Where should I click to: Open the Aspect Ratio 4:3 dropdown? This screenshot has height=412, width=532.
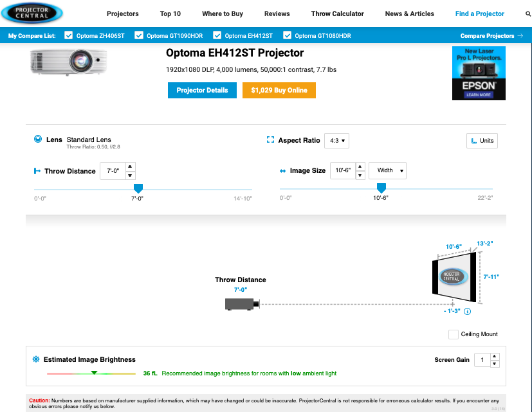(336, 141)
